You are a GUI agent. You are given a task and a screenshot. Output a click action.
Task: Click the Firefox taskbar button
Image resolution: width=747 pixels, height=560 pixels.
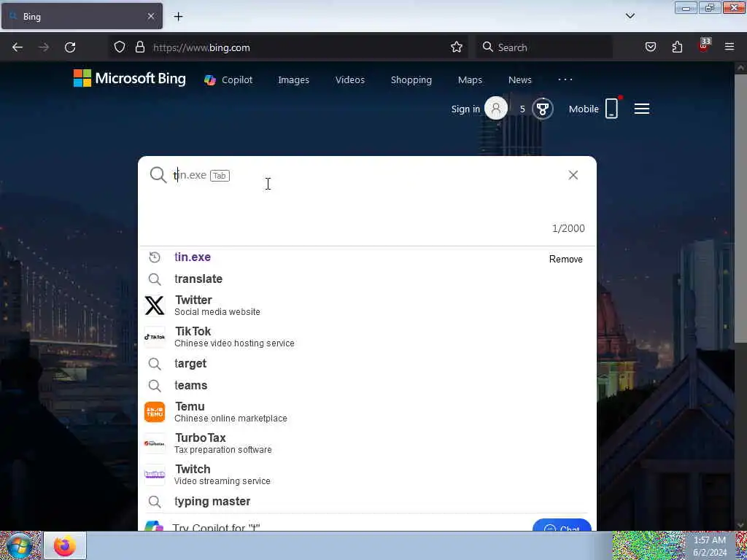65,545
